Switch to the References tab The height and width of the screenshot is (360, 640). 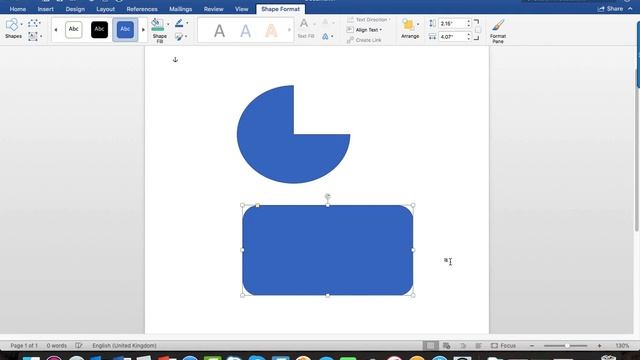142,9
